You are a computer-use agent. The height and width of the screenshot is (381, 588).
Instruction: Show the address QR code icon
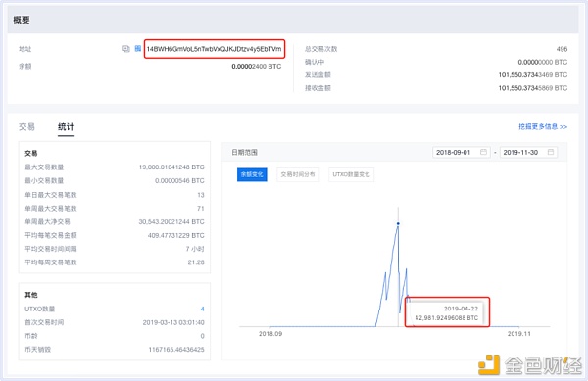click(x=137, y=48)
